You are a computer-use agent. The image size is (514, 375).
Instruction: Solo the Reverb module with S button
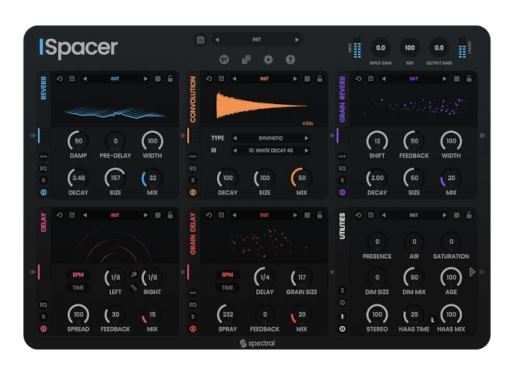[44, 180]
